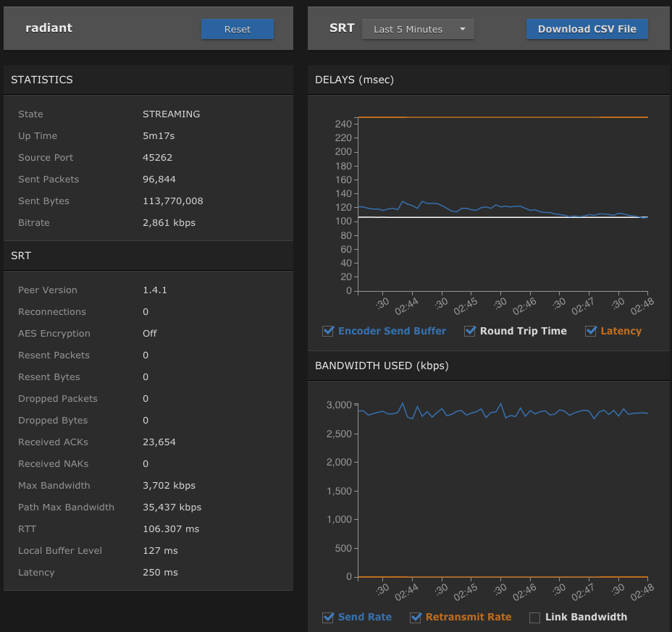Enable the Link Bandwidth checkbox
The image size is (672, 632).
(535, 618)
